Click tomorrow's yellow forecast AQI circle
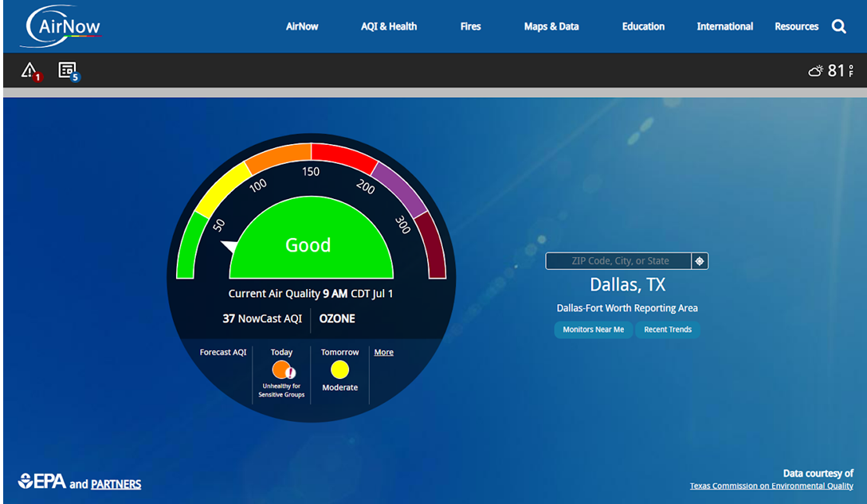867x504 pixels. pyautogui.click(x=339, y=369)
